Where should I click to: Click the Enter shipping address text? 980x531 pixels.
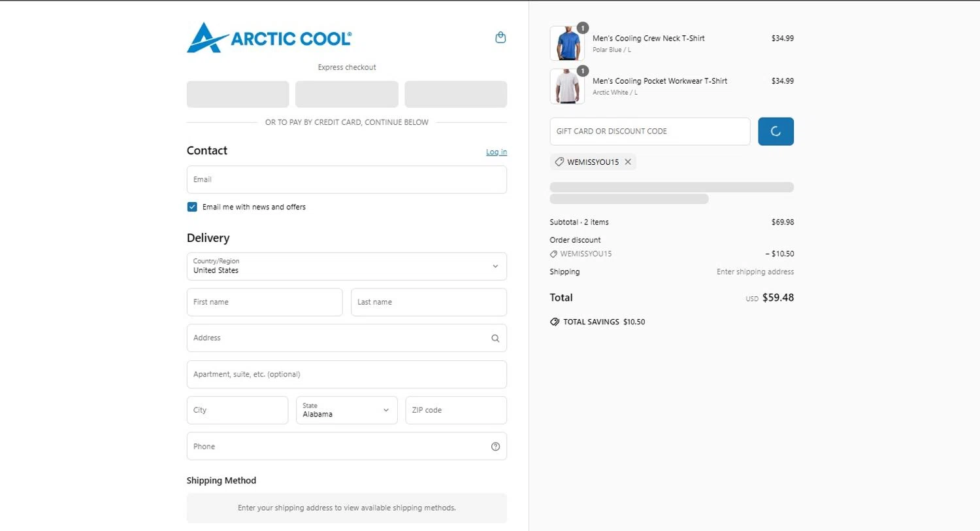(x=755, y=272)
